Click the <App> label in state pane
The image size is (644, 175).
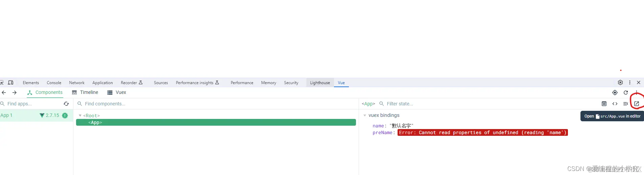coord(368,104)
